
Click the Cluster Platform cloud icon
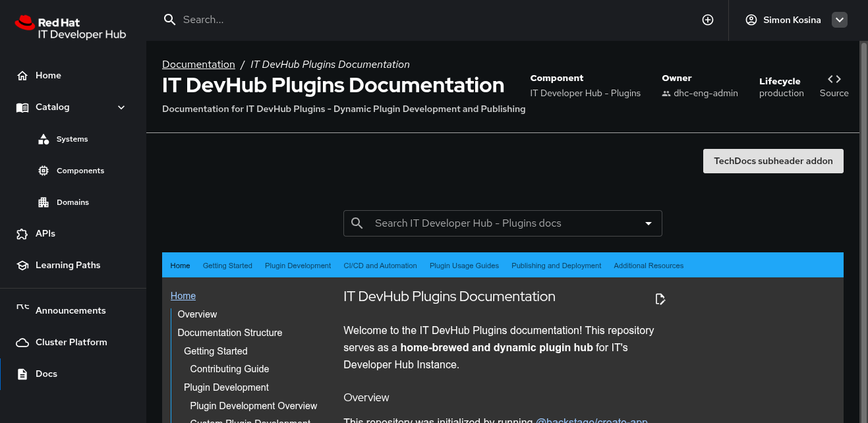[22, 343]
